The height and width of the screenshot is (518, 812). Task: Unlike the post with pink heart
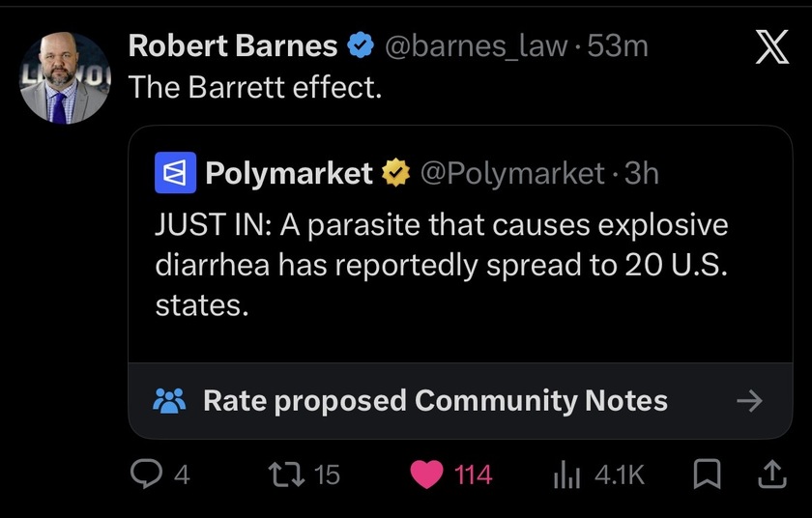(426, 474)
